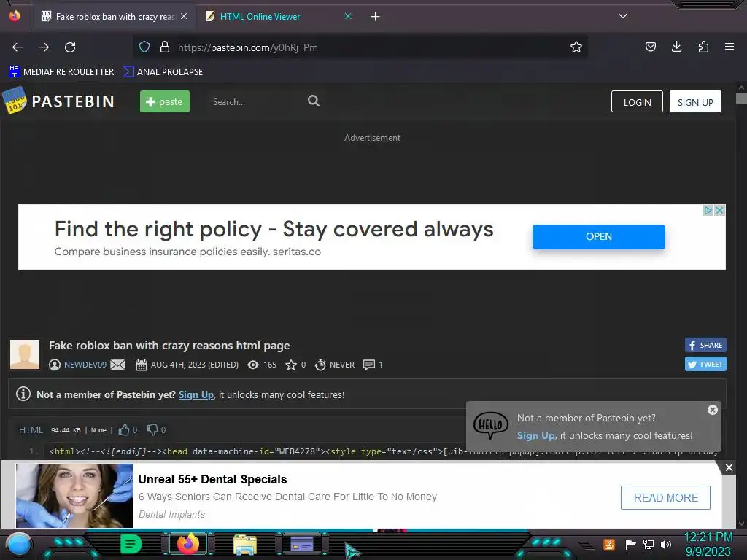Go forward with the browser forward arrow
The image size is (747, 560).
tap(44, 47)
